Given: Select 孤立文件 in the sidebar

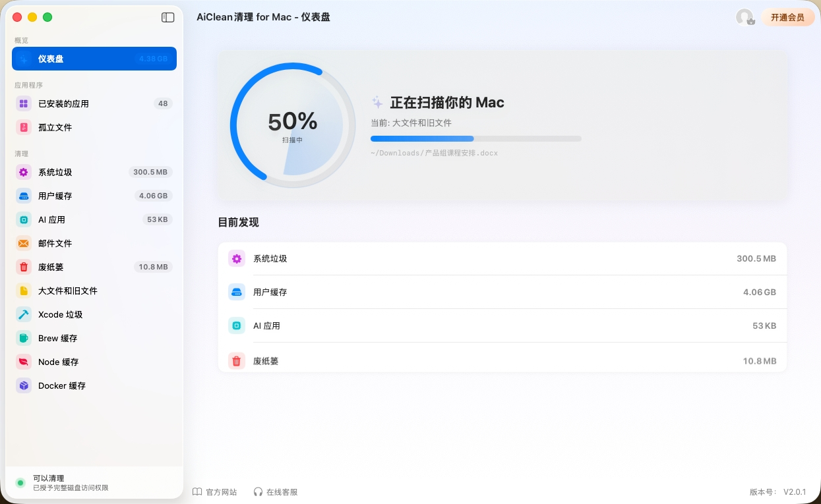Looking at the screenshot, I should tap(94, 127).
